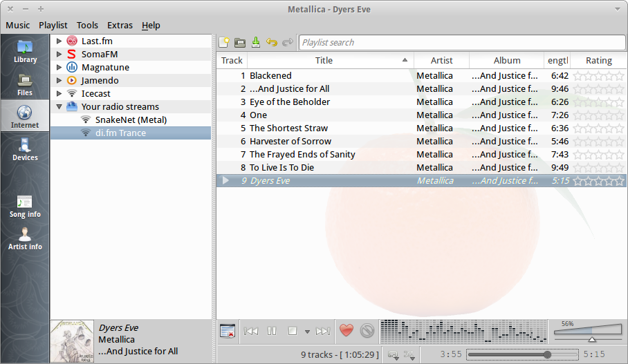
Task: Expand the Last.fm tree node
Action: click(x=59, y=41)
